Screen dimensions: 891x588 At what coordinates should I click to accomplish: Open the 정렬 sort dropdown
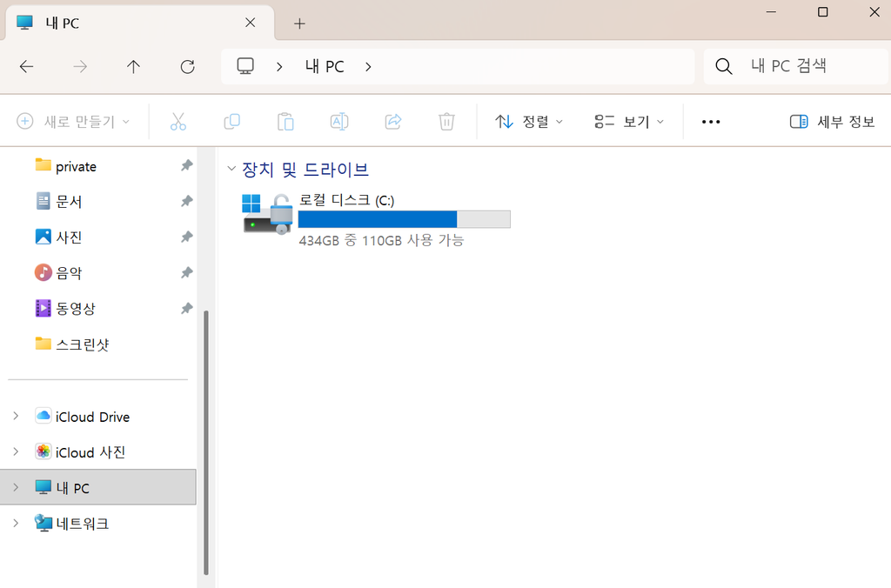528,122
